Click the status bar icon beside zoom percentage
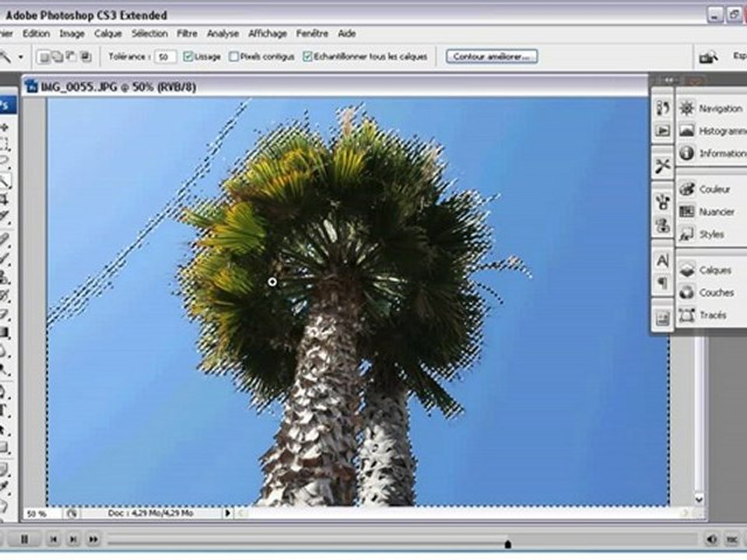Viewport: 747px width, 560px height. pyautogui.click(x=72, y=513)
